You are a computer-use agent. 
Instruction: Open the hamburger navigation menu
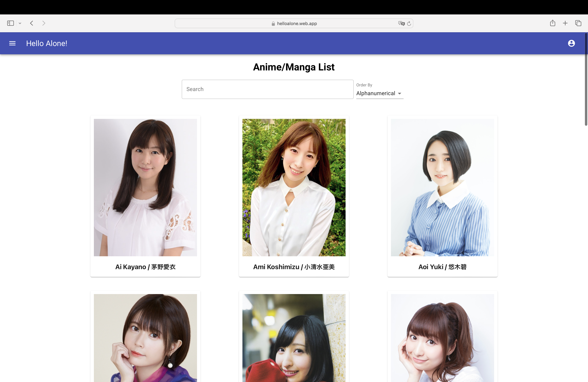pos(12,43)
